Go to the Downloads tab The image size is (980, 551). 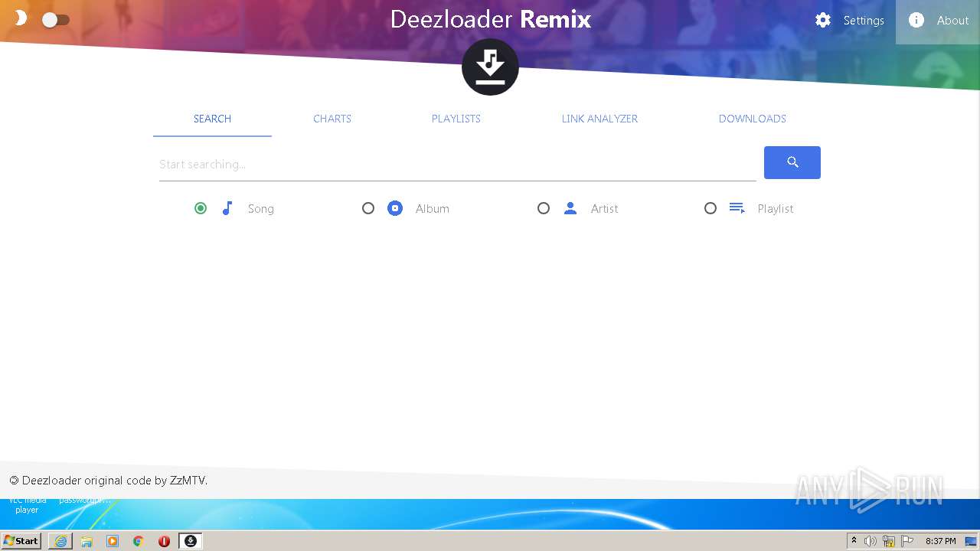coord(753,119)
